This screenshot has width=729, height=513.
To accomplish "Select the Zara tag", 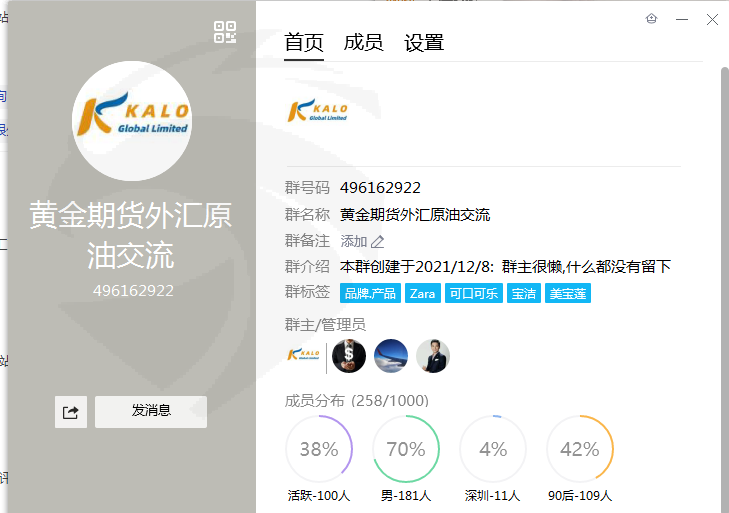I will click(423, 293).
